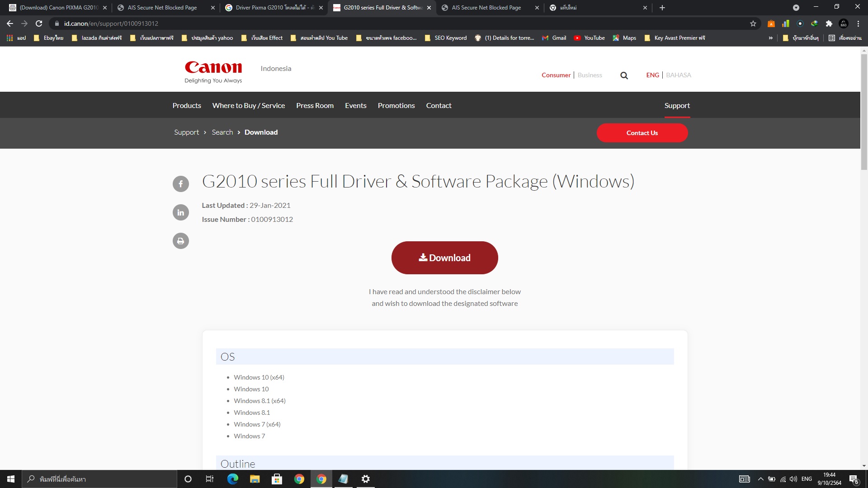This screenshot has height=488, width=868.
Task: Open notification center icon
Action: [854, 479]
